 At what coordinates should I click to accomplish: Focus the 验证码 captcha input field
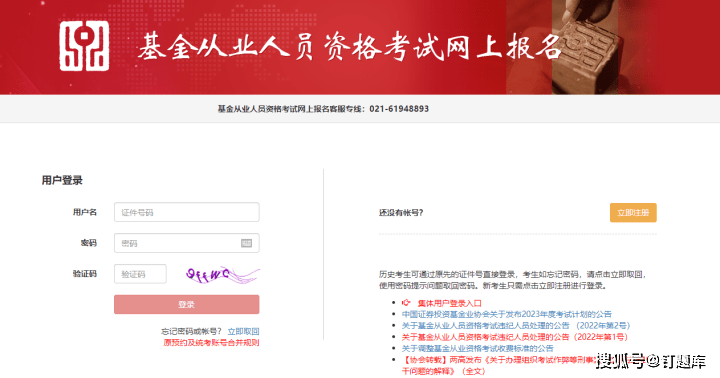pyautogui.click(x=140, y=274)
